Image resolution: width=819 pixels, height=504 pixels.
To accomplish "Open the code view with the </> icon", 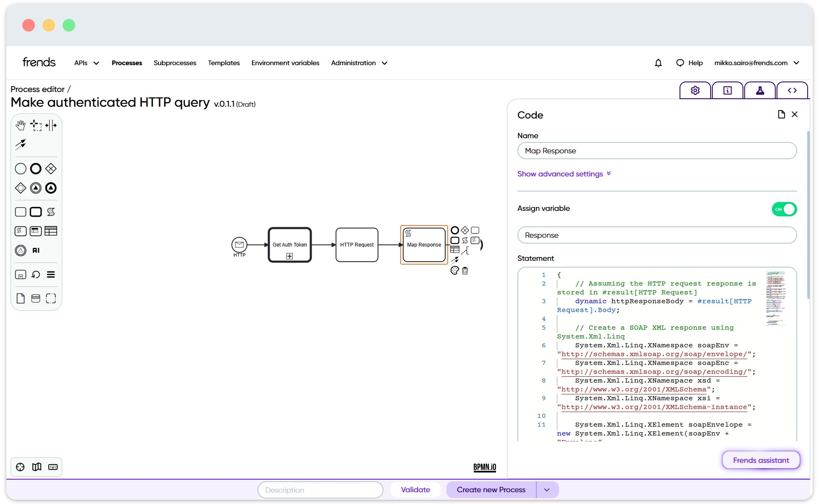I will (793, 90).
